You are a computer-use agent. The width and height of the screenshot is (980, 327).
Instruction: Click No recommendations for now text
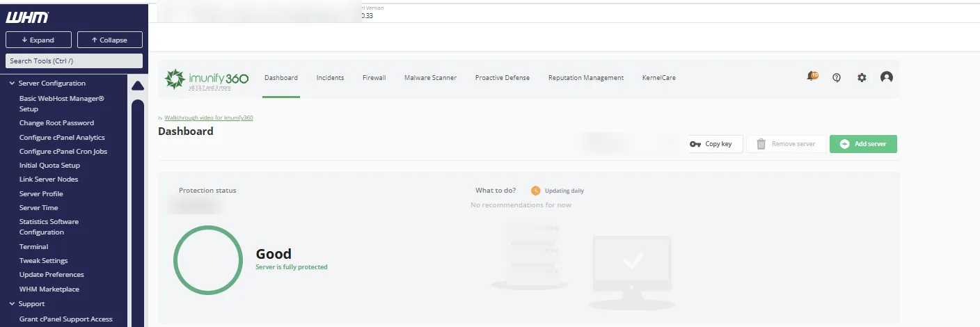pyautogui.click(x=521, y=205)
